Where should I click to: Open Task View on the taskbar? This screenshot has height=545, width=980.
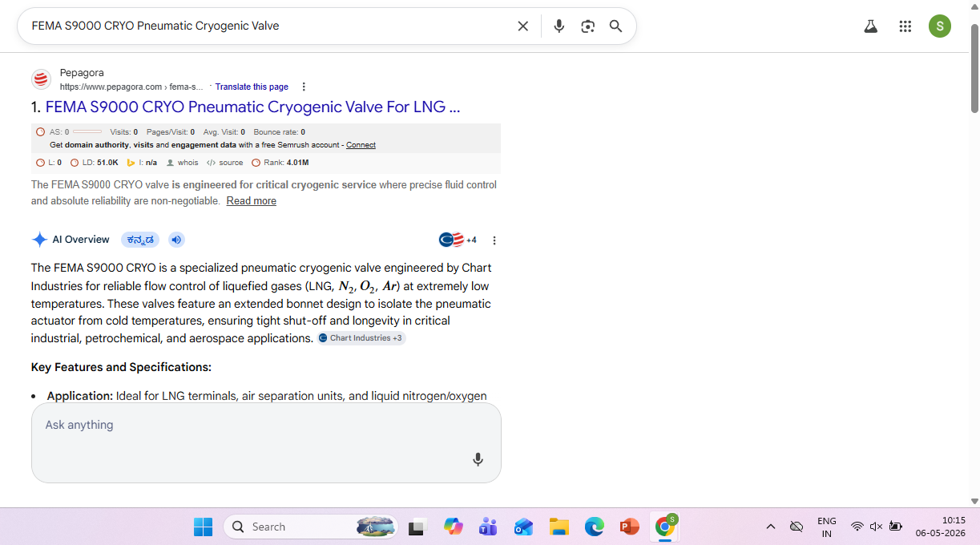coord(417,527)
